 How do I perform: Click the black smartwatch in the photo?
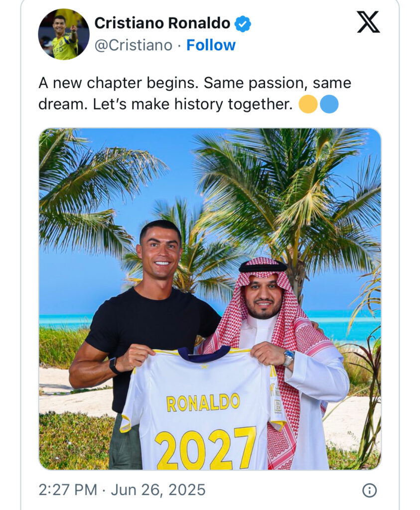point(115,365)
